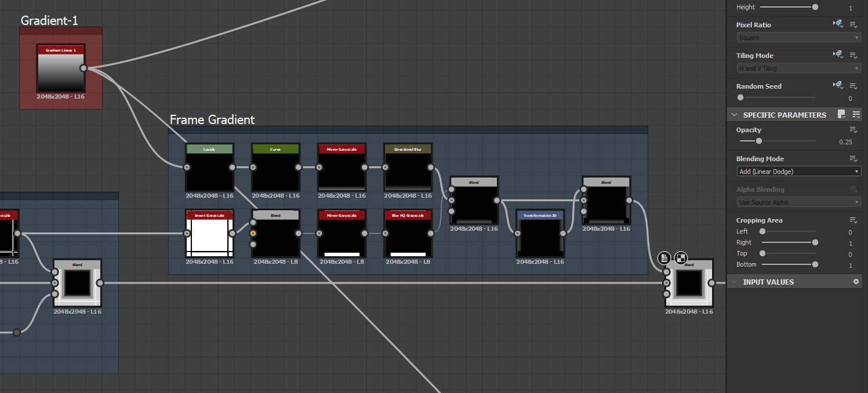Open the Random Seed options menu icon
The height and width of the screenshot is (393, 868).
tap(854, 86)
